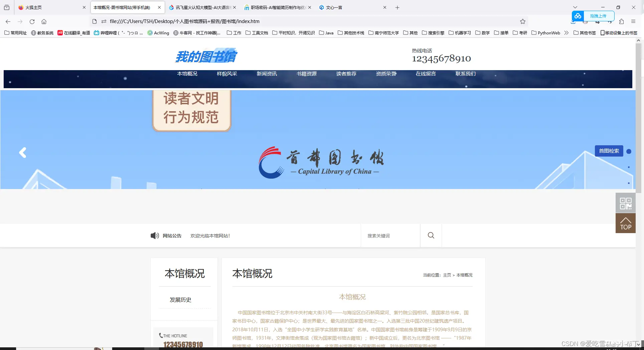Open the 在线翻译_有道 bookmark

pos(73,33)
